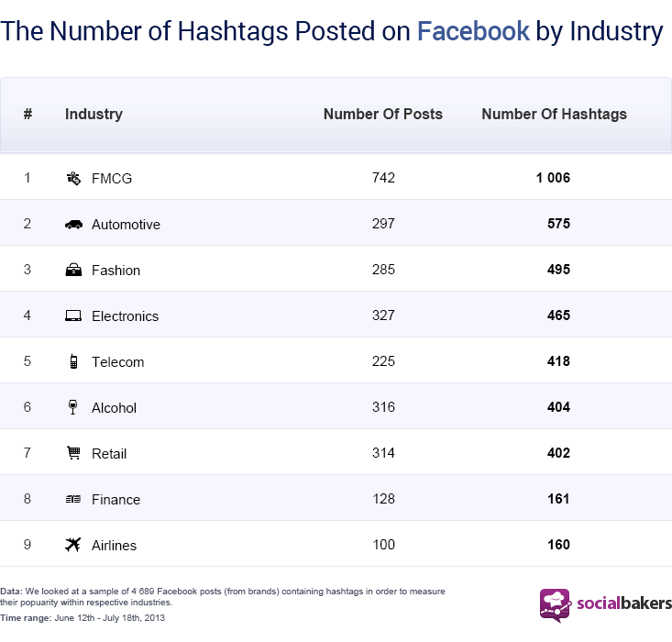Click the Socialbakers logo
Screen dimensions: 672x642
[605, 604]
